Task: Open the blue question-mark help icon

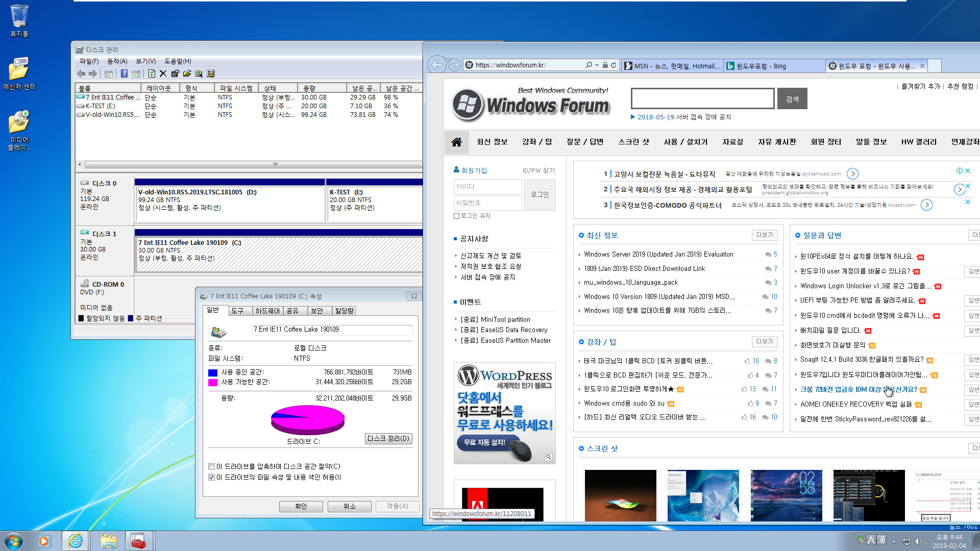Action: pyautogui.click(x=124, y=73)
